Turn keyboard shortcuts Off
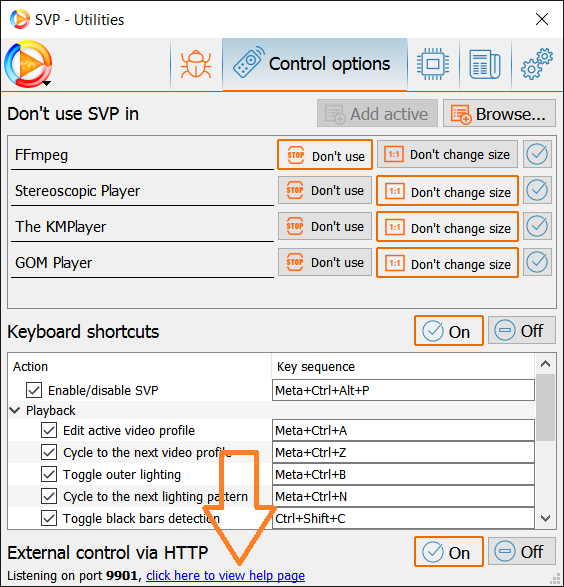This screenshot has width=564, height=587. pyautogui.click(x=522, y=331)
